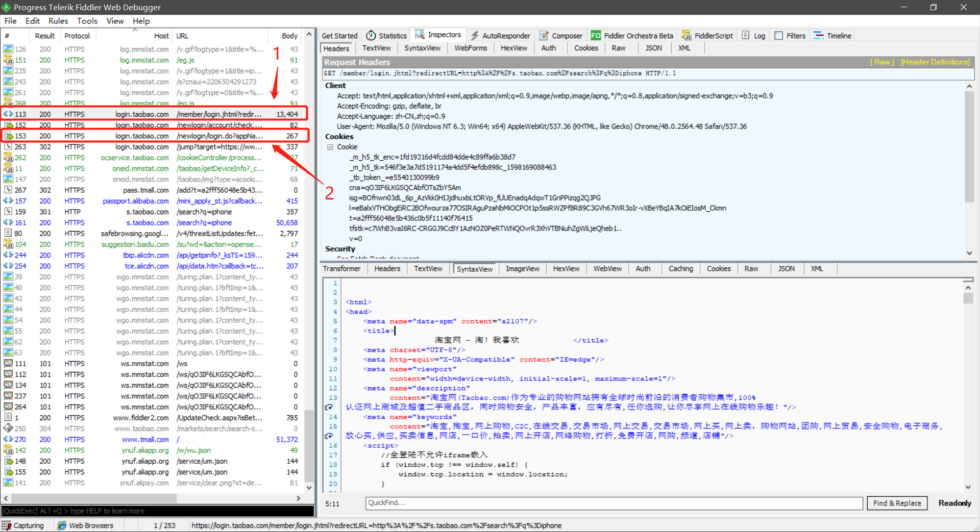
Task: Select session 250 cached diamond icon
Action: (8, 428)
